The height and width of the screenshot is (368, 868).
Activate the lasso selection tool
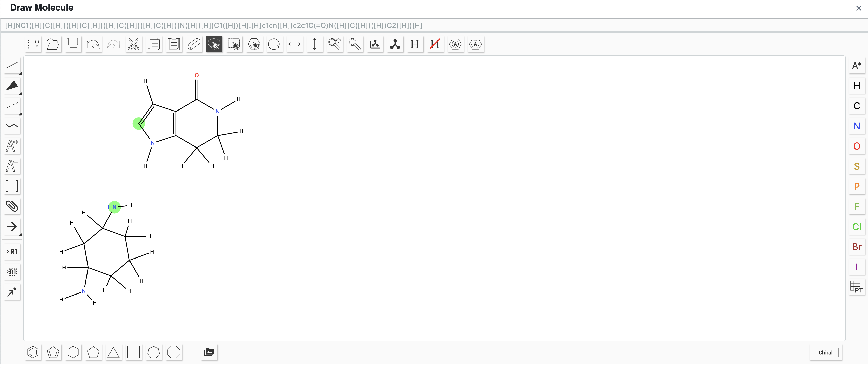(x=214, y=44)
